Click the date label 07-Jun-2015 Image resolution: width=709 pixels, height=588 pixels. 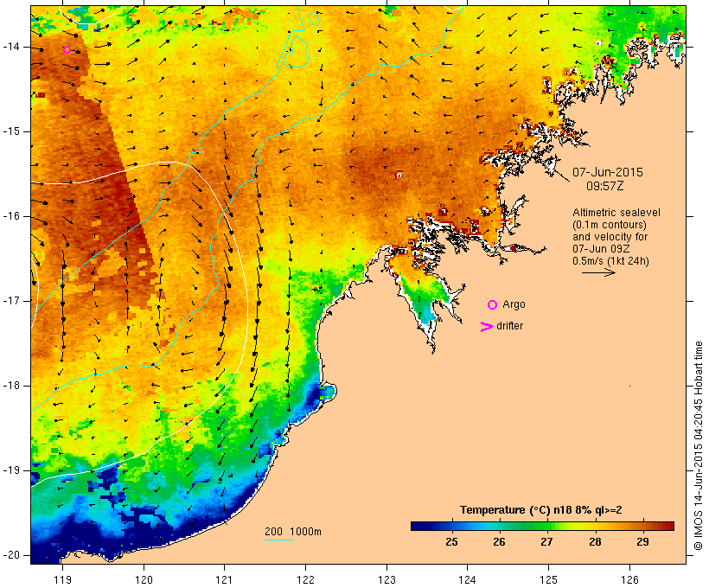(x=608, y=172)
